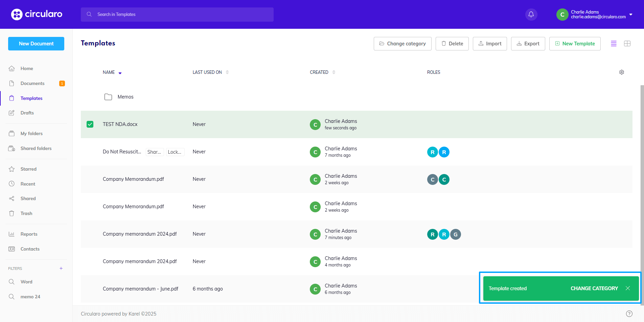Click the Circularo logo
Image resolution: width=644 pixels, height=322 pixels.
click(37, 14)
